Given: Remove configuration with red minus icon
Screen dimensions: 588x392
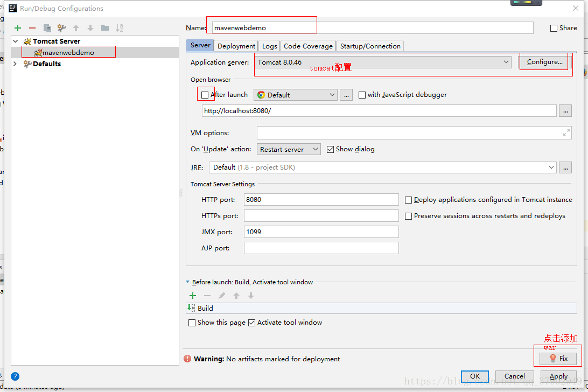Looking at the screenshot, I should 32,28.
